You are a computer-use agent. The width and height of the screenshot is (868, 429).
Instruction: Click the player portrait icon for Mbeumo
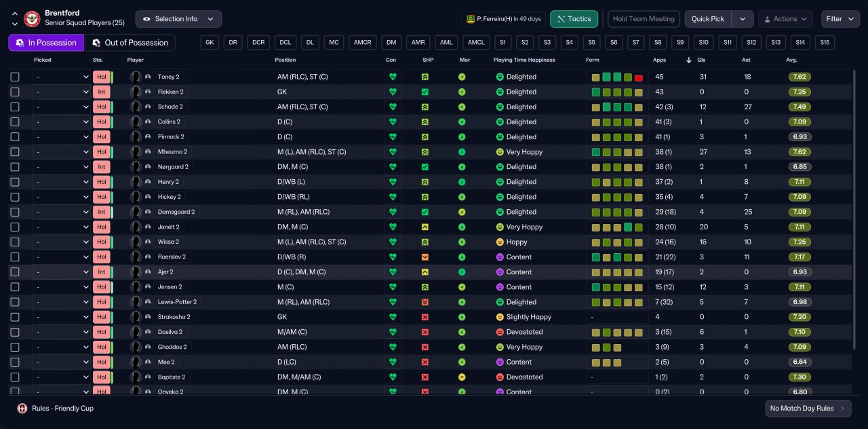tap(136, 152)
